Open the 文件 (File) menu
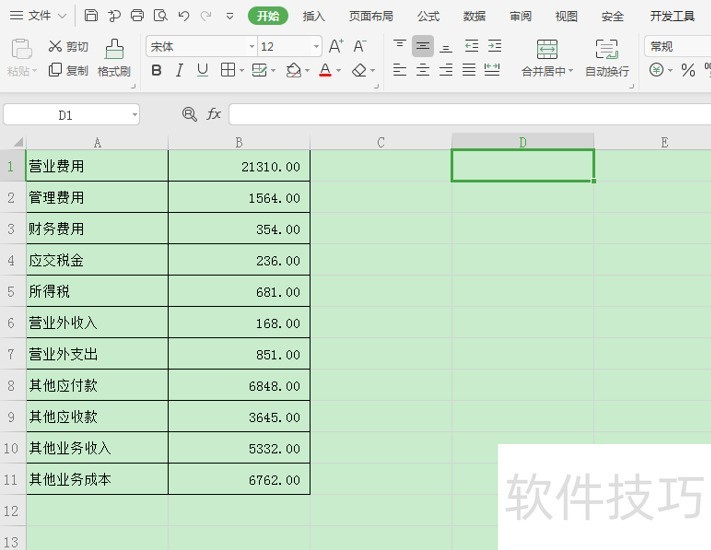The width and height of the screenshot is (711, 550). (x=38, y=16)
